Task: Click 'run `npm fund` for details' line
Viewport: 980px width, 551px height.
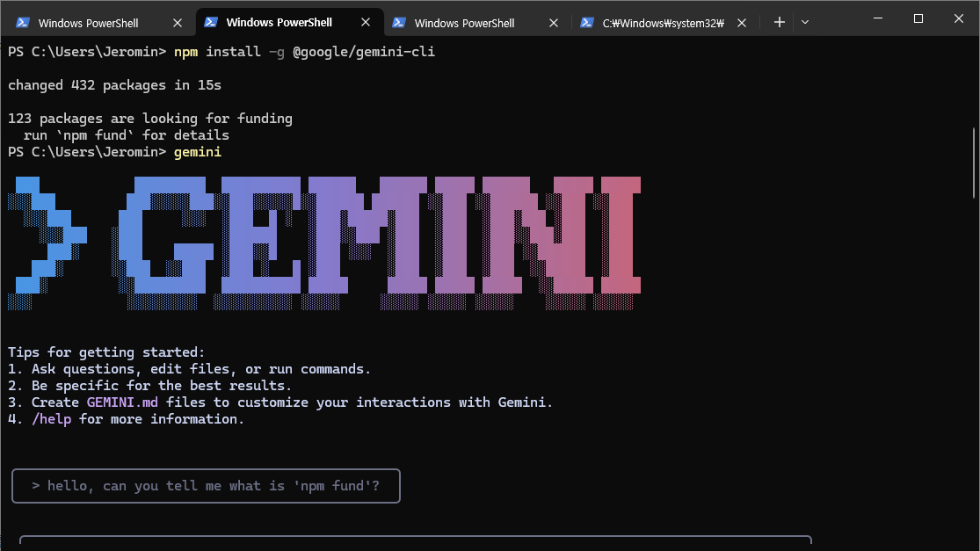Action: (127, 135)
